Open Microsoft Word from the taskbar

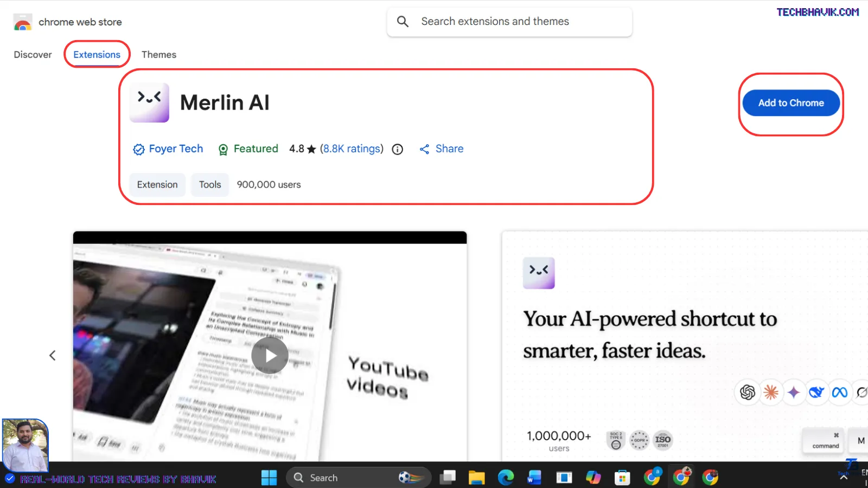click(x=534, y=478)
